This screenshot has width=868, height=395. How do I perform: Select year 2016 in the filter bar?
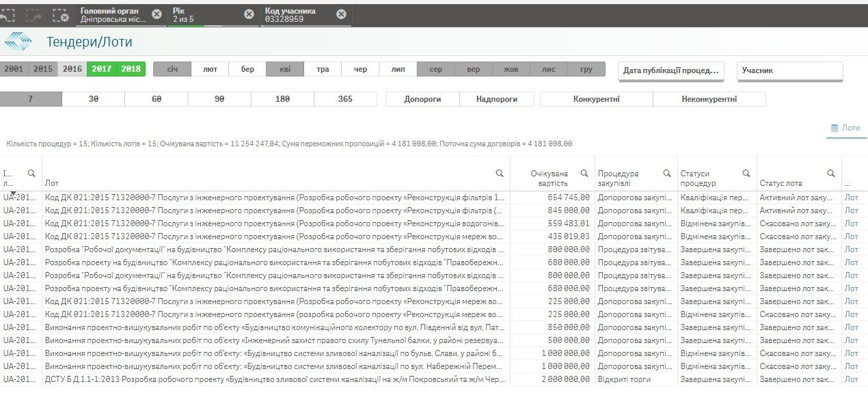[x=72, y=68]
